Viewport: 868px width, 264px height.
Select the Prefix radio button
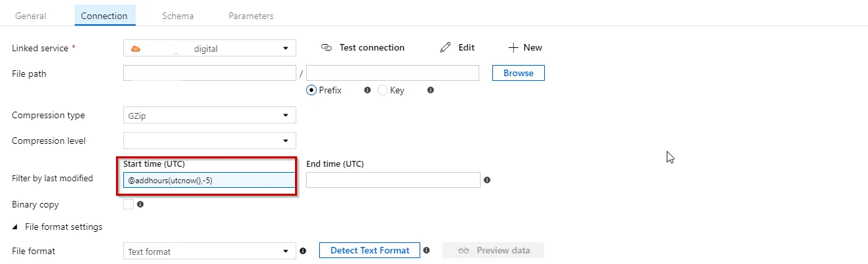312,91
